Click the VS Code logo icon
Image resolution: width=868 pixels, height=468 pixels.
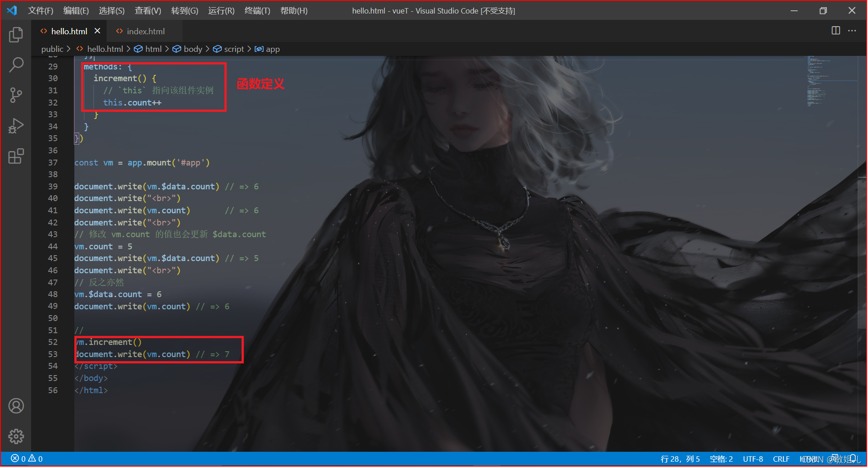click(x=12, y=10)
